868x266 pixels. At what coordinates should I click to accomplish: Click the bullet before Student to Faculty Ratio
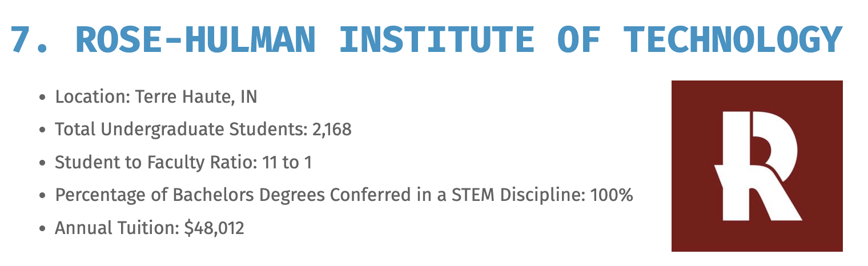click(x=42, y=164)
